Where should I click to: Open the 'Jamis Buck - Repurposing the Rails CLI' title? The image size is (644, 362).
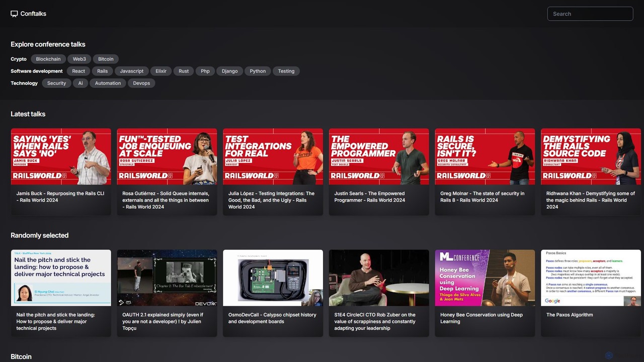(60, 197)
